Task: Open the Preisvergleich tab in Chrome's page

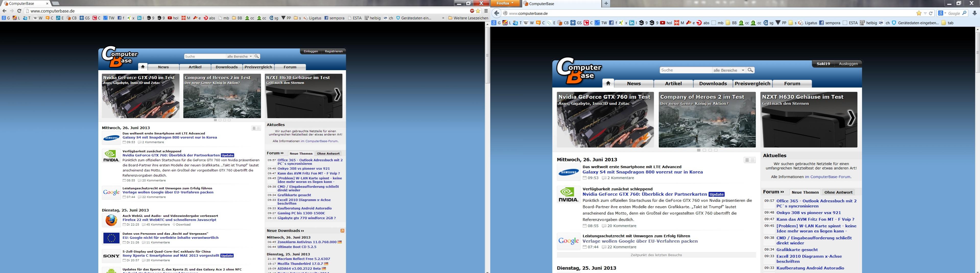Action: (x=258, y=67)
